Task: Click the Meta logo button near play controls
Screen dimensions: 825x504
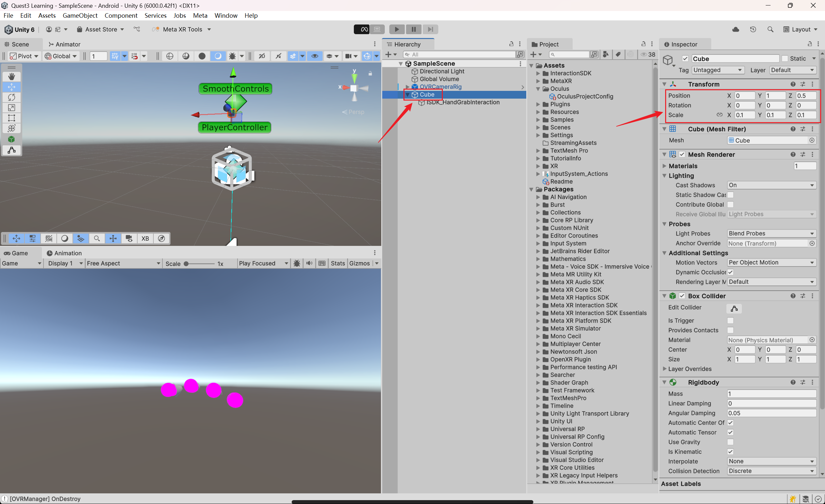Action: point(362,29)
